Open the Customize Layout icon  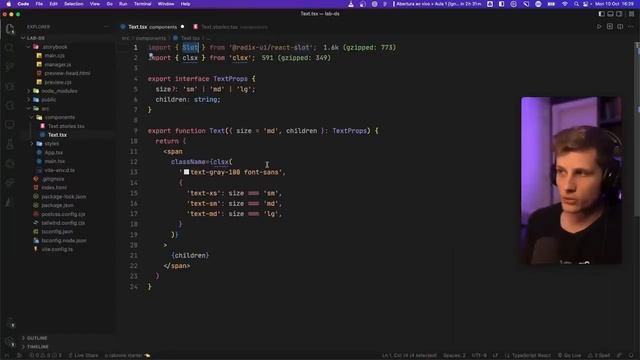(x=631, y=14)
